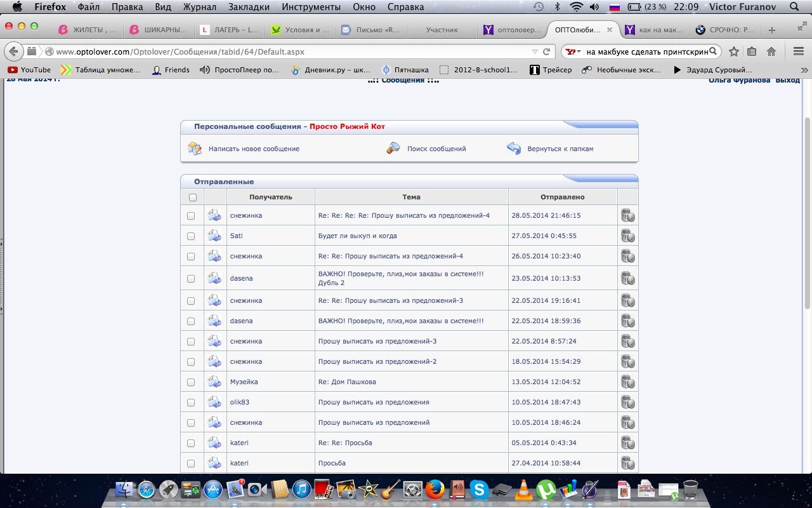Click the message search magnifier icon
This screenshot has height=508, width=812.
pos(393,149)
